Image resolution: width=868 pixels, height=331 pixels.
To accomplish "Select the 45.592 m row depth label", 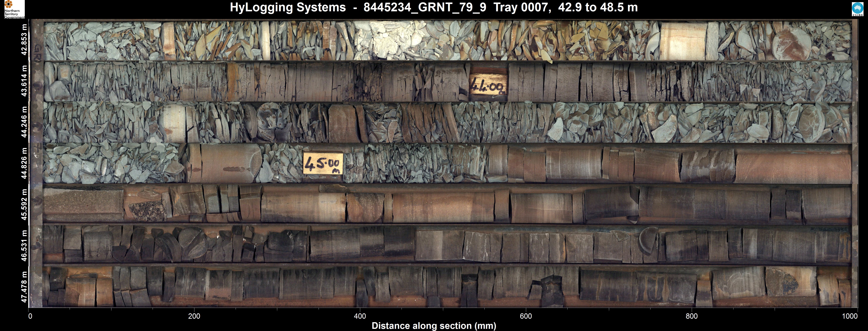I will point(24,204).
